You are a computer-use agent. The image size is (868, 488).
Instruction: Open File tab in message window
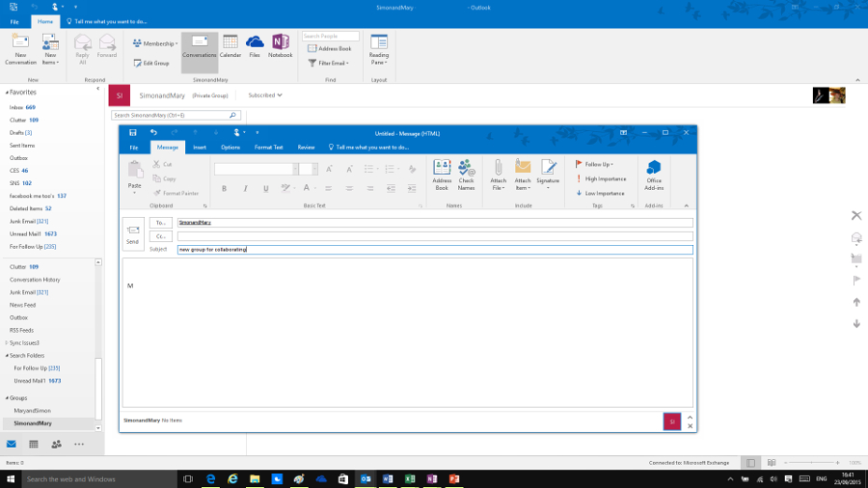click(134, 148)
